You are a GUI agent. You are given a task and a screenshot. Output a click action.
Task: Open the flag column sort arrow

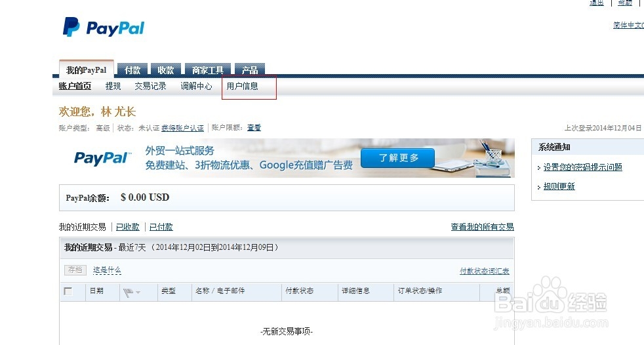pos(138,293)
